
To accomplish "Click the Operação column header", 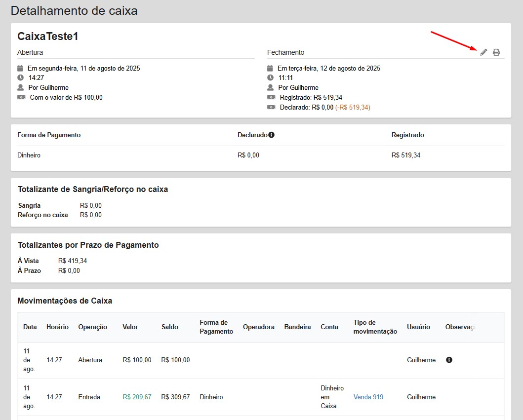I will click(x=92, y=327).
